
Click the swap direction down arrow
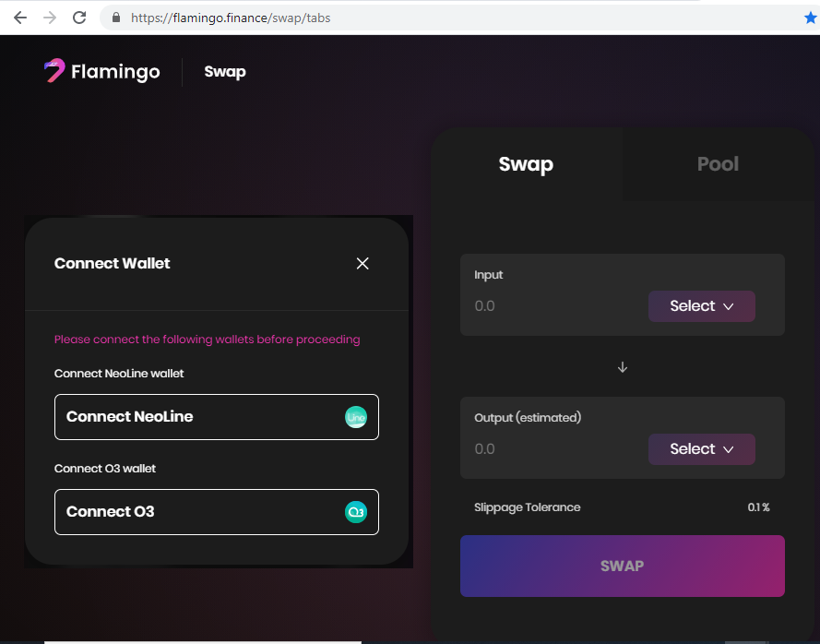click(x=623, y=367)
